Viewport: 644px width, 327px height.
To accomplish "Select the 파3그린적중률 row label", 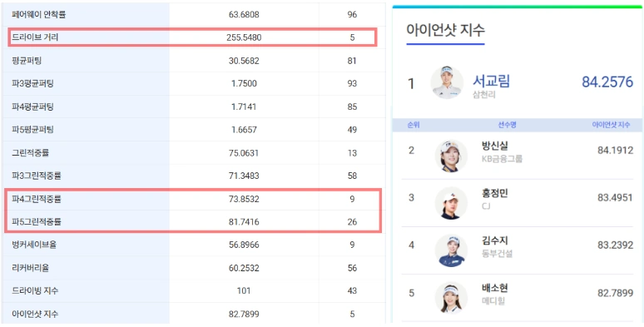I will tap(36, 176).
